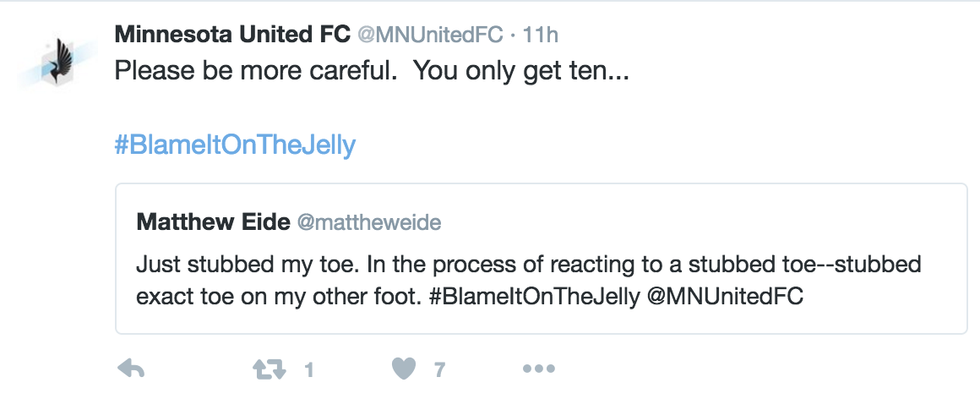Image resolution: width=980 pixels, height=399 pixels.
Task: Click You only get ten text
Action: click(x=521, y=72)
